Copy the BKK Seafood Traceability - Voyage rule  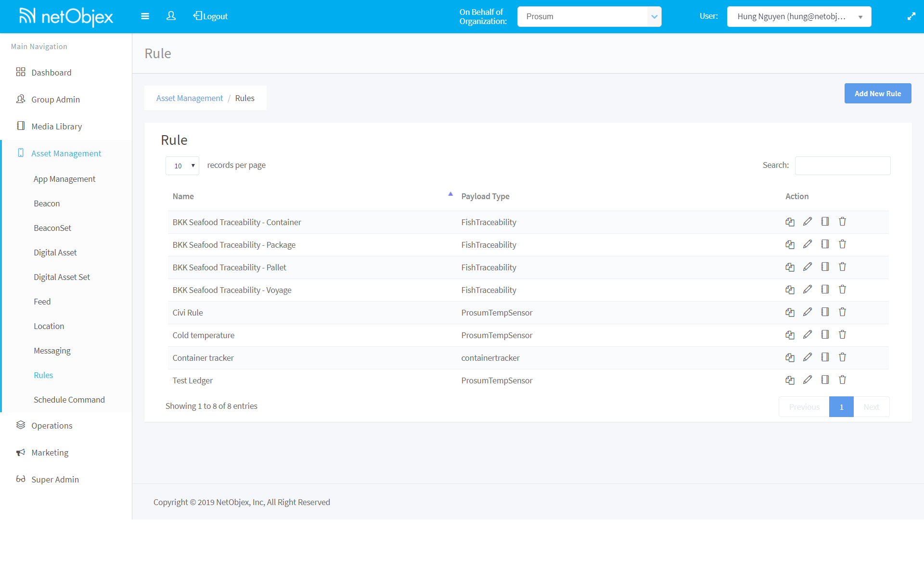[790, 290]
